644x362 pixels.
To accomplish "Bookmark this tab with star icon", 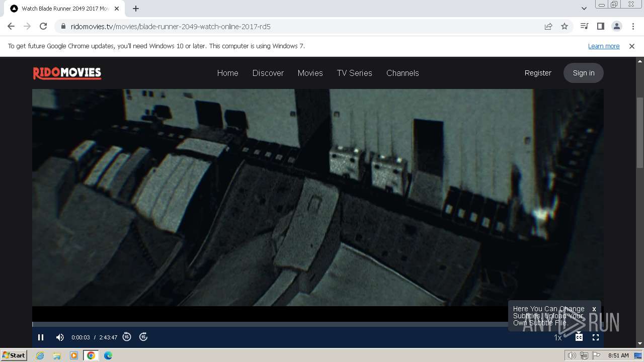I will pos(565,26).
